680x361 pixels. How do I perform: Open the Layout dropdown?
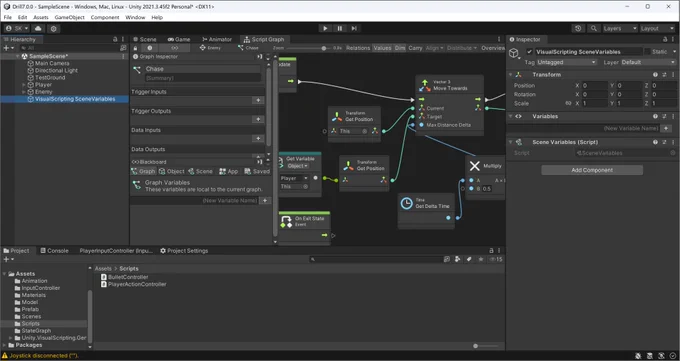click(657, 28)
